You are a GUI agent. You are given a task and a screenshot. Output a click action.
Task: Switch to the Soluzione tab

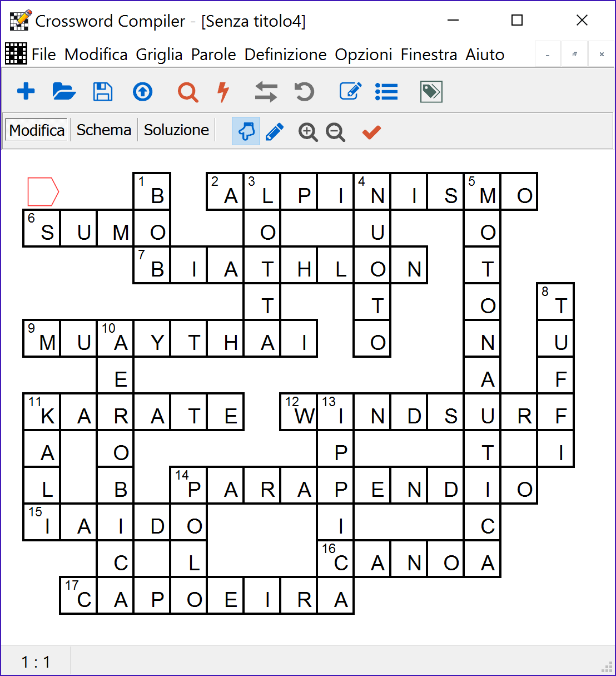click(176, 129)
